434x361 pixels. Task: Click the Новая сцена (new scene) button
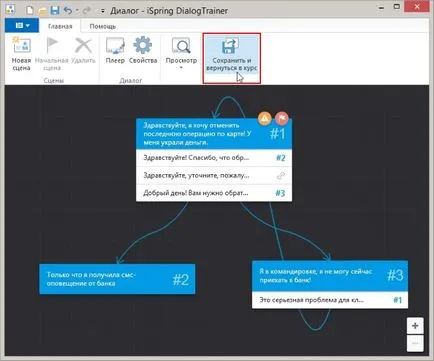click(x=21, y=54)
